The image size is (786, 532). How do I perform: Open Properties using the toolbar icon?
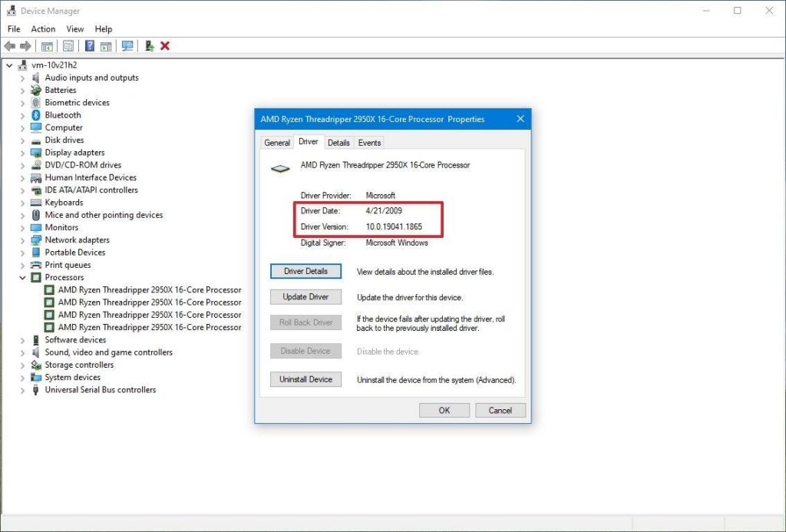click(68, 46)
